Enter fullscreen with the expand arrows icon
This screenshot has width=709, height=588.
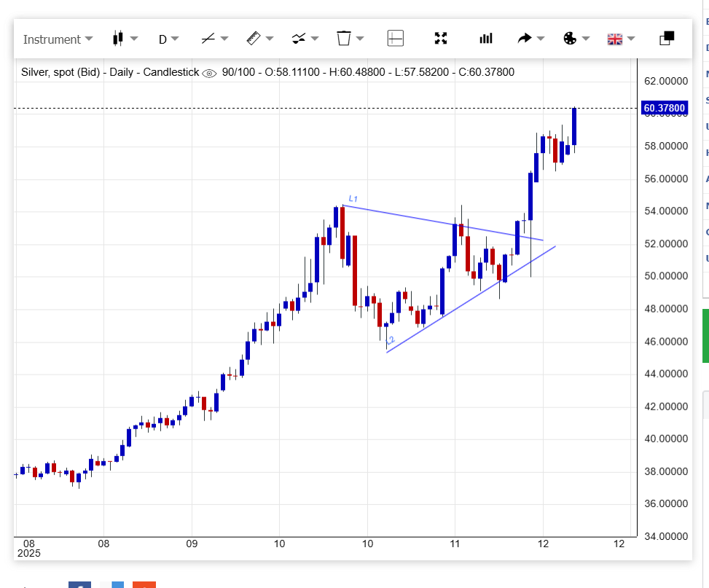click(x=440, y=39)
